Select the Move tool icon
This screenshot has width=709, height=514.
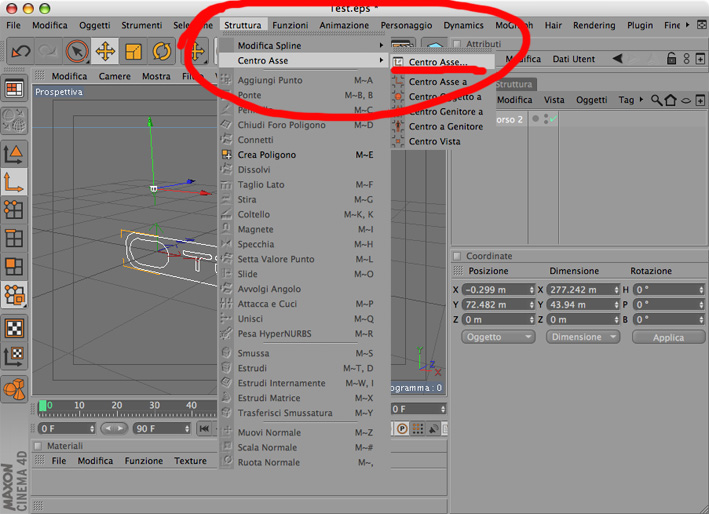tap(105, 51)
